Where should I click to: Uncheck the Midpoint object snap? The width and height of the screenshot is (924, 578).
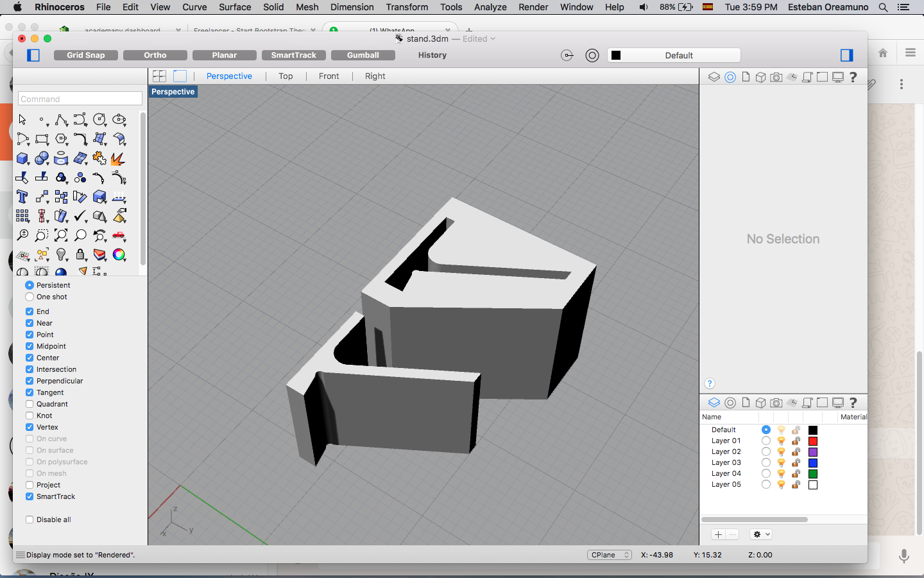tap(30, 346)
